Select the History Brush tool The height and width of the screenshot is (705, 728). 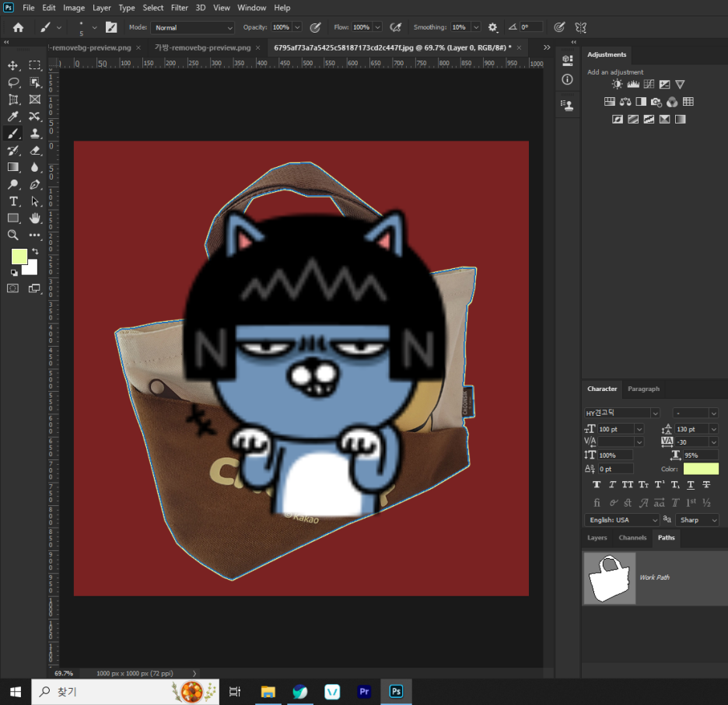point(13,150)
